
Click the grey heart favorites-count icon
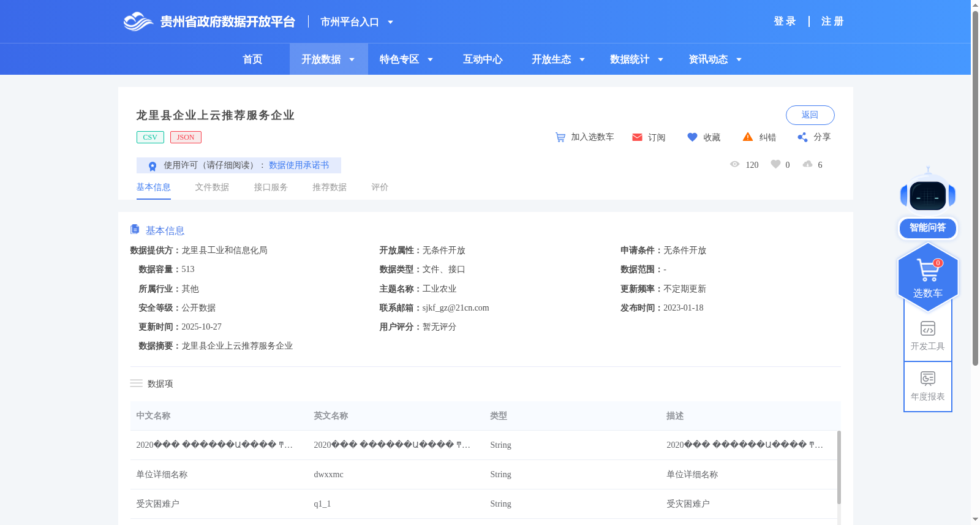click(x=775, y=164)
